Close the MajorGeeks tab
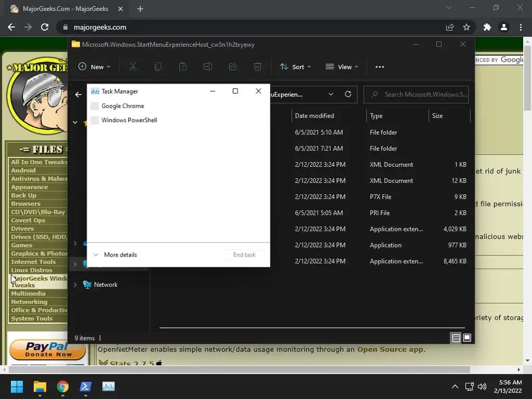The width and height of the screenshot is (532, 399). pyautogui.click(x=121, y=9)
